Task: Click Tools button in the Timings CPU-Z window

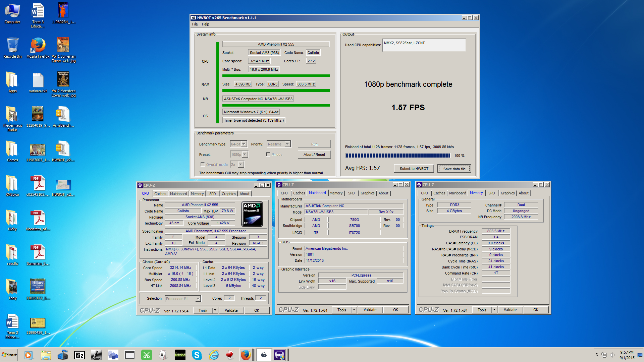Action: click(x=482, y=310)
